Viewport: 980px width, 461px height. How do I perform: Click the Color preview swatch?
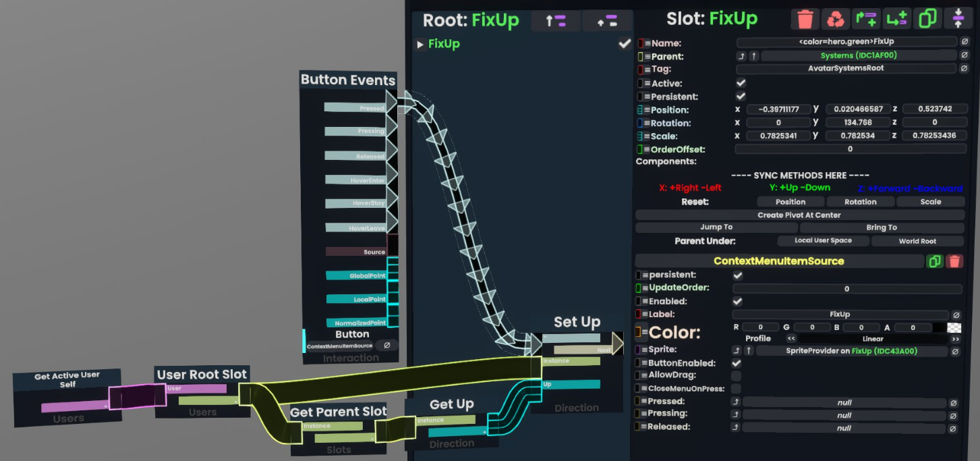[x=954, y=327]
